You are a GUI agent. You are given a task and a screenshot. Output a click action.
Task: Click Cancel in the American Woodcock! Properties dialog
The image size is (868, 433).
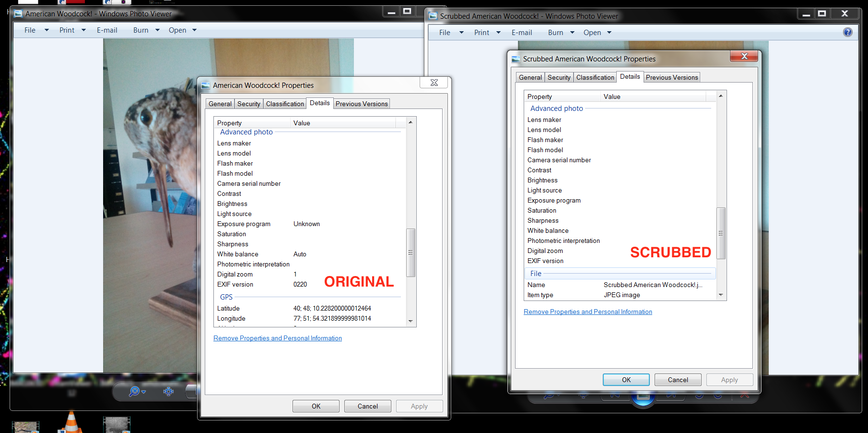pos(368,406)
